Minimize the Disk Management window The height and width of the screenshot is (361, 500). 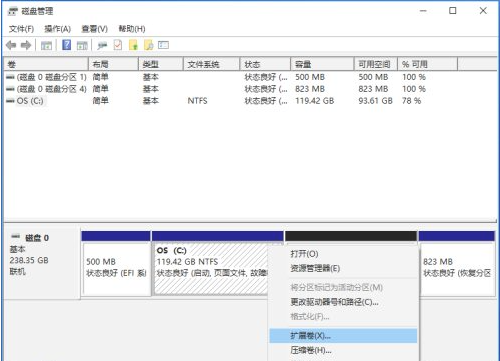click(423, 11)
